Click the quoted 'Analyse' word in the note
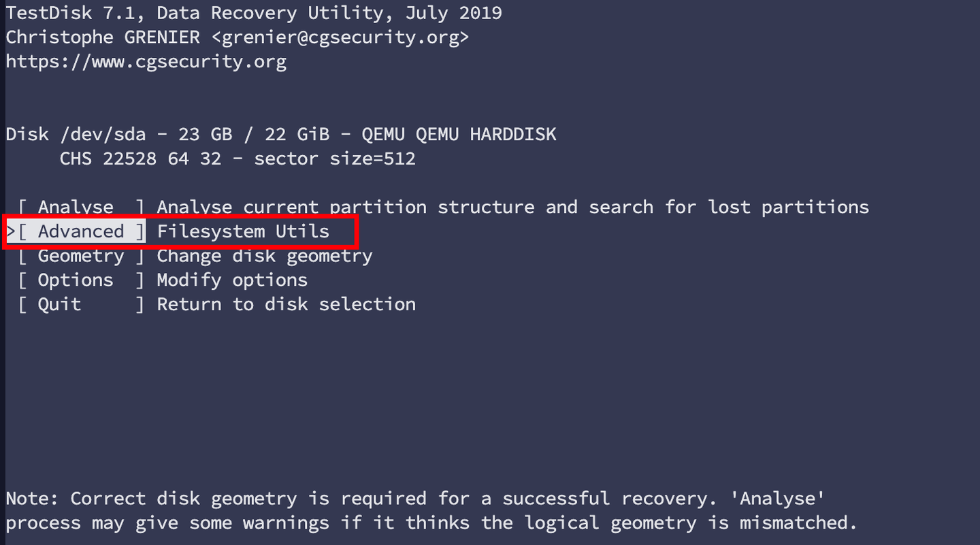The height and width of the screenshot is (545, 980). click(782, 499)
